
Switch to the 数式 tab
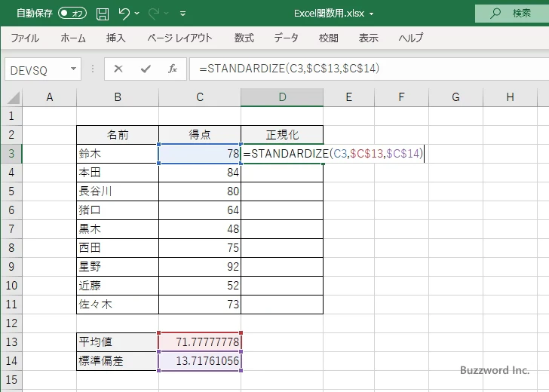click(x=244, y=38)
